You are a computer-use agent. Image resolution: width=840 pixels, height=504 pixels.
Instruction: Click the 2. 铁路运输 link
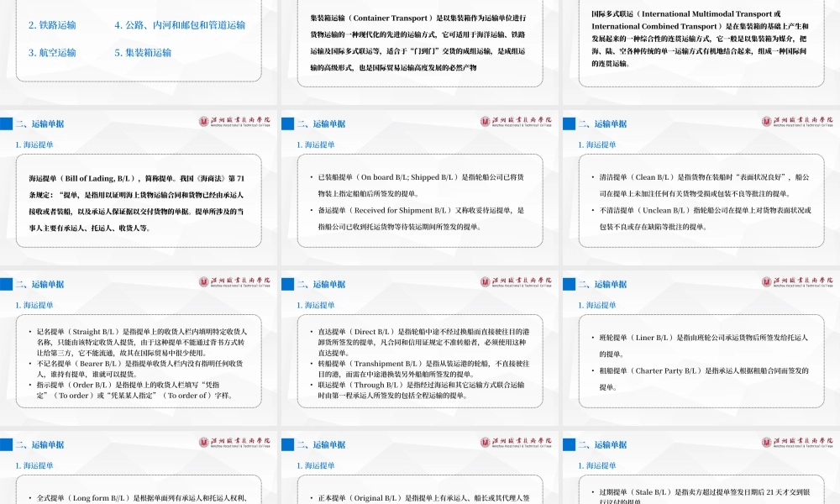(x=52, y=24)
